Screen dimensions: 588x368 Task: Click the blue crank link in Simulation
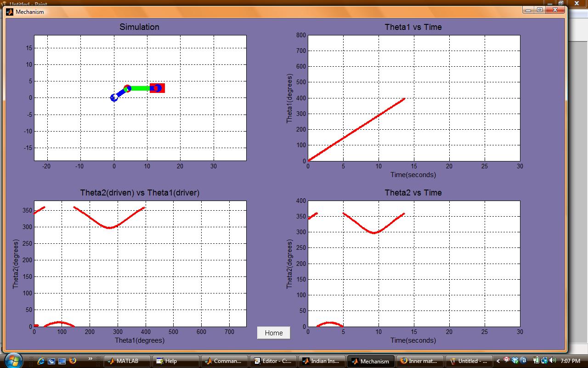121,93
